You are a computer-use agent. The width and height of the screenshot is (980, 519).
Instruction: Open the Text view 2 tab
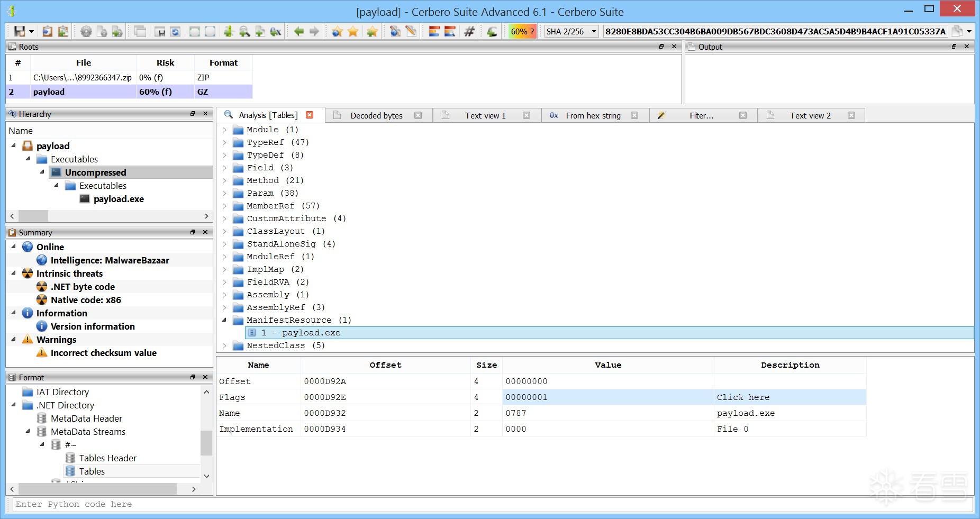(810, 116)
